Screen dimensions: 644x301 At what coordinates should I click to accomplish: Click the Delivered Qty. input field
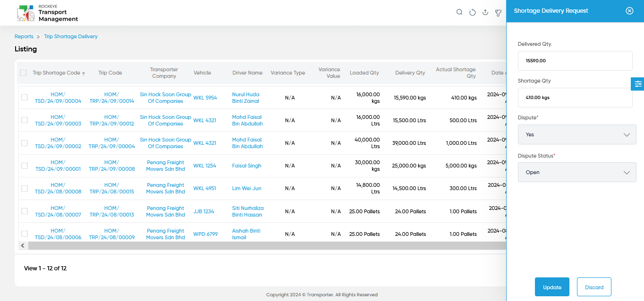[x=575, y=61]
